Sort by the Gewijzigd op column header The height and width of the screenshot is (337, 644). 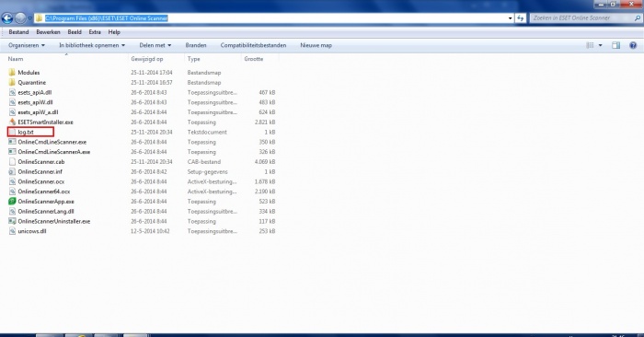[156, 59]
